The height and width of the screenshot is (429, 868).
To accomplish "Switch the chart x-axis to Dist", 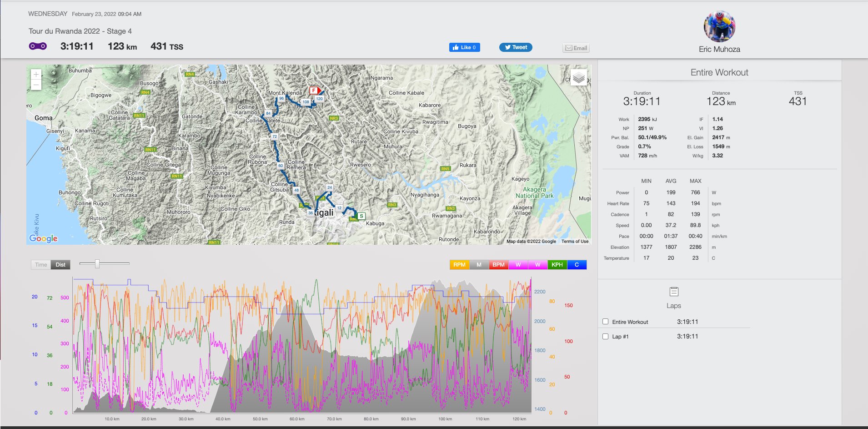I will point(60,265).
